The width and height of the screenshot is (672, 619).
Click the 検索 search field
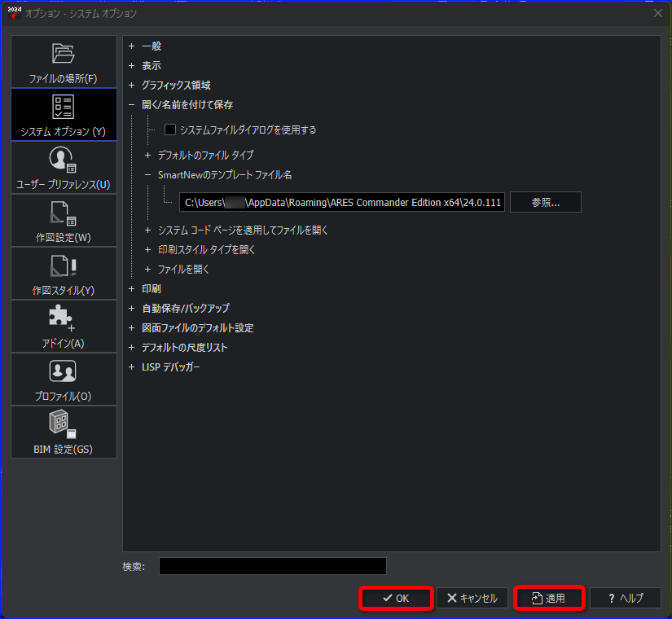[273, 566]
